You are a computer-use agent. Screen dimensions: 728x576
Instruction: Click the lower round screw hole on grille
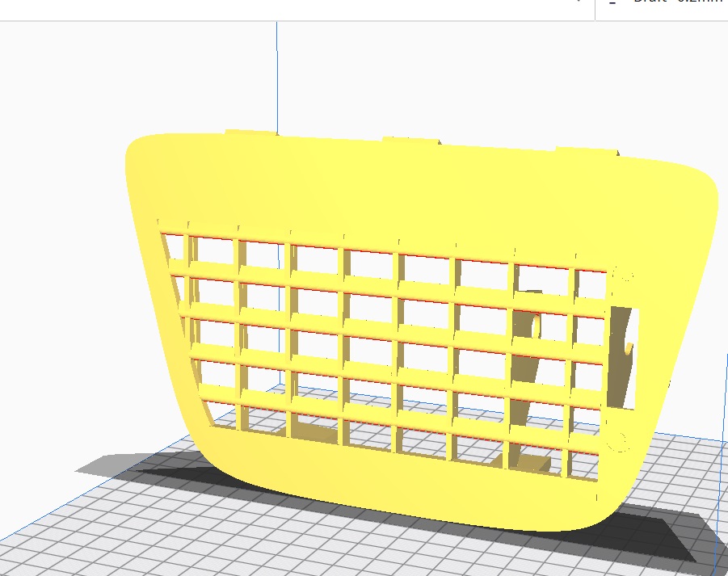click(x=621, y=441)
